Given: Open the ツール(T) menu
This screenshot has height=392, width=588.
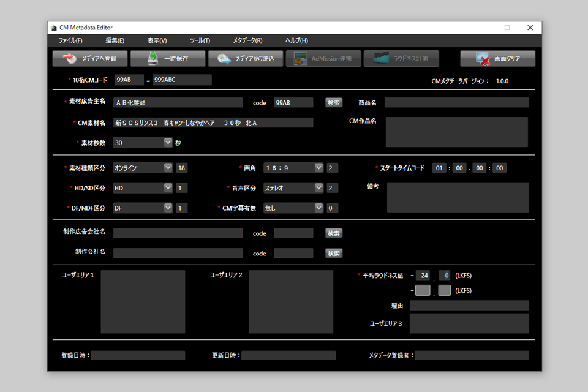Looking at the screenshot, I should point(200,40).
